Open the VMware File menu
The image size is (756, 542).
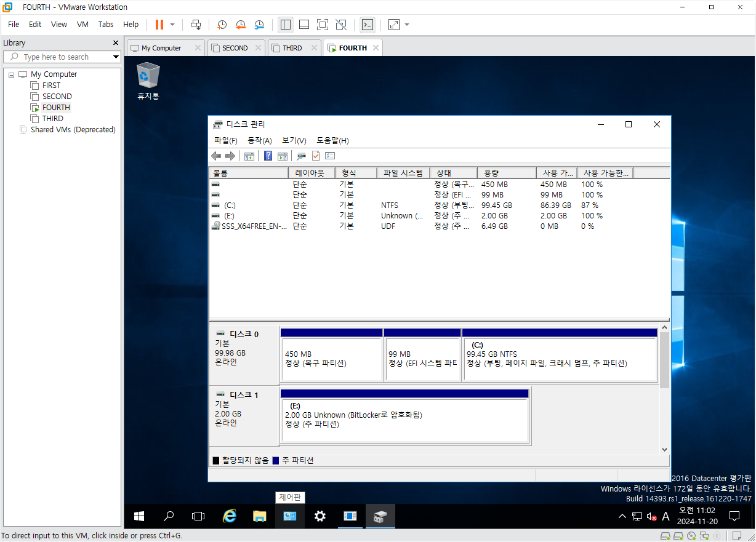click(14, 25)
